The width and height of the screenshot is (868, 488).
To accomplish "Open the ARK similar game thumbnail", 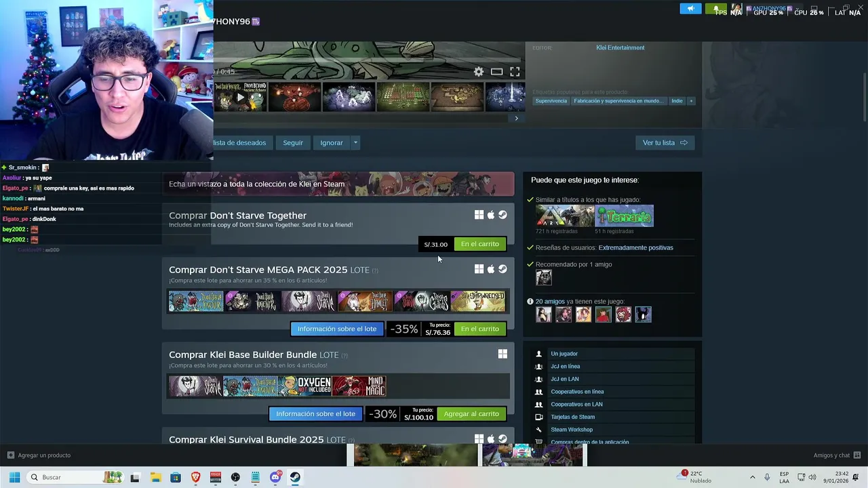I will pos(565,216).
